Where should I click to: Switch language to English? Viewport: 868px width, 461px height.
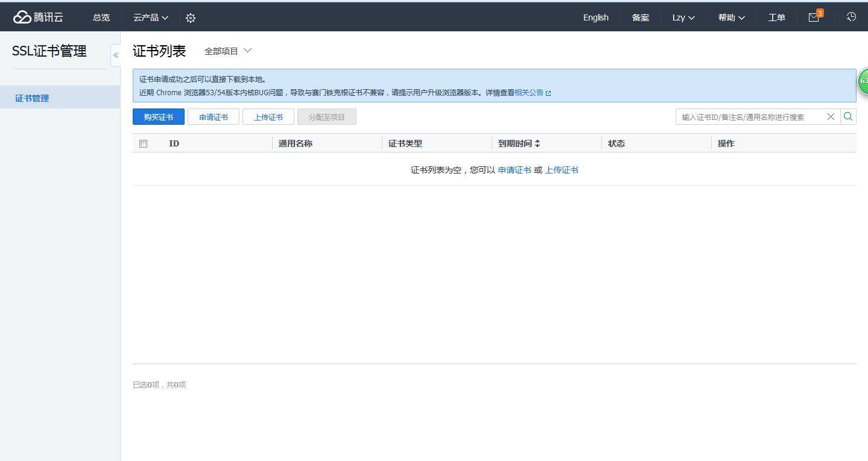pyautogui.click(x=596, y=17)
